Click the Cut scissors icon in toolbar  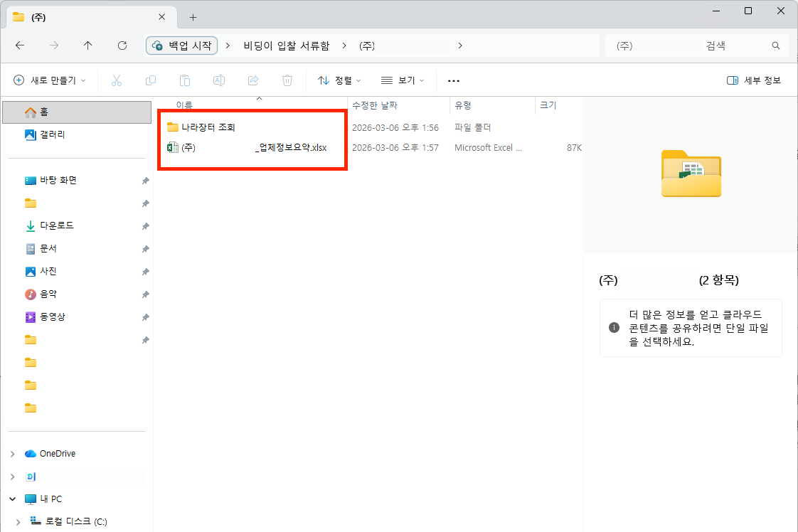117,80
